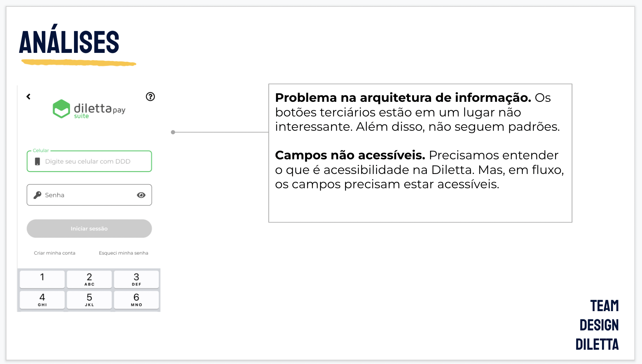This screenshot has height=364, width=642.
Task: Type in the Celular phone number field
Action: pyautogui.click(x=93, y=161)
